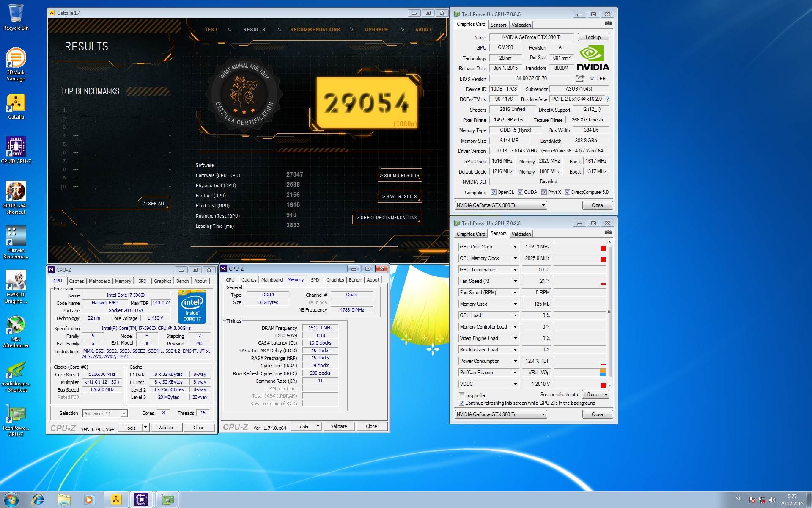Open the GPU selection dropdown in Graphics Card window
This screenshot has width=812, height=508.
(x=501, y=205)
